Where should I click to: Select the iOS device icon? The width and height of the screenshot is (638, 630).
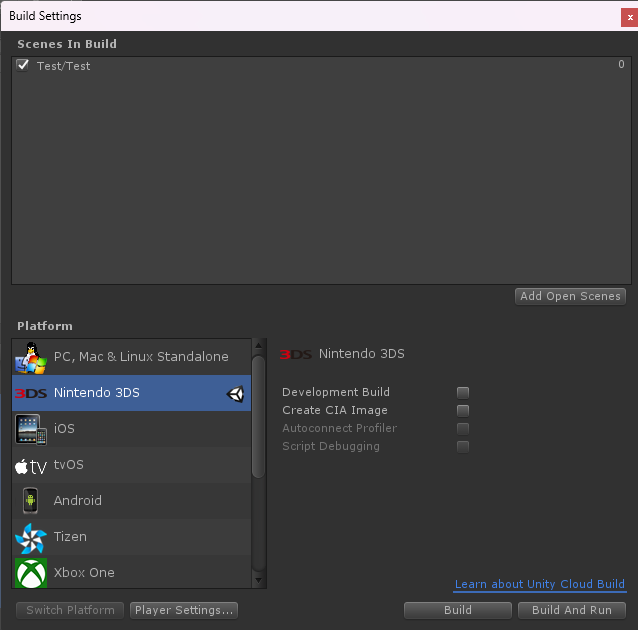click(30, 429)
